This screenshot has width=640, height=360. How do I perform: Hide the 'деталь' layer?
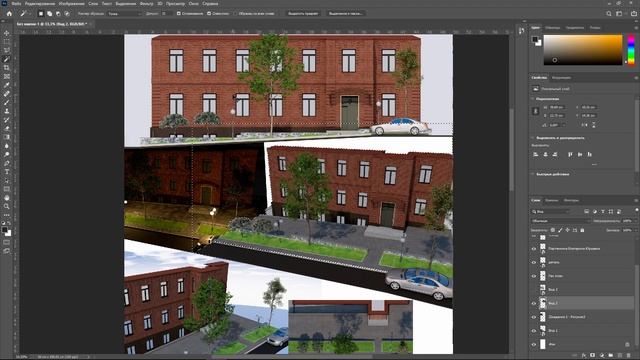point(533,262)
